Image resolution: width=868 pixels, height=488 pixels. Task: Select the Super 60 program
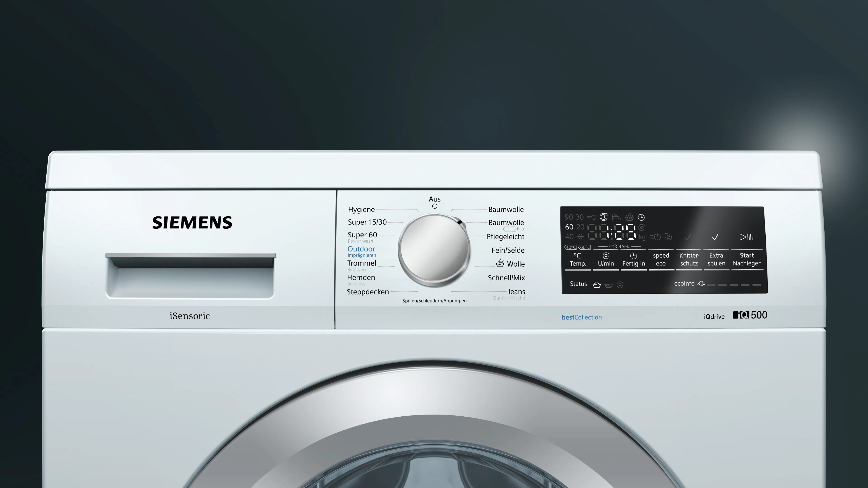(362, 235)
